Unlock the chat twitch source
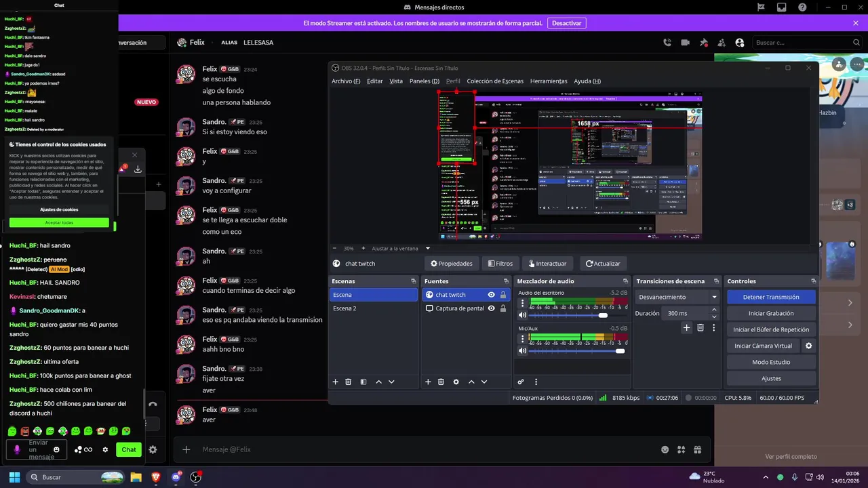The width and height of the screenshot is (868, 488). [502, 295]
